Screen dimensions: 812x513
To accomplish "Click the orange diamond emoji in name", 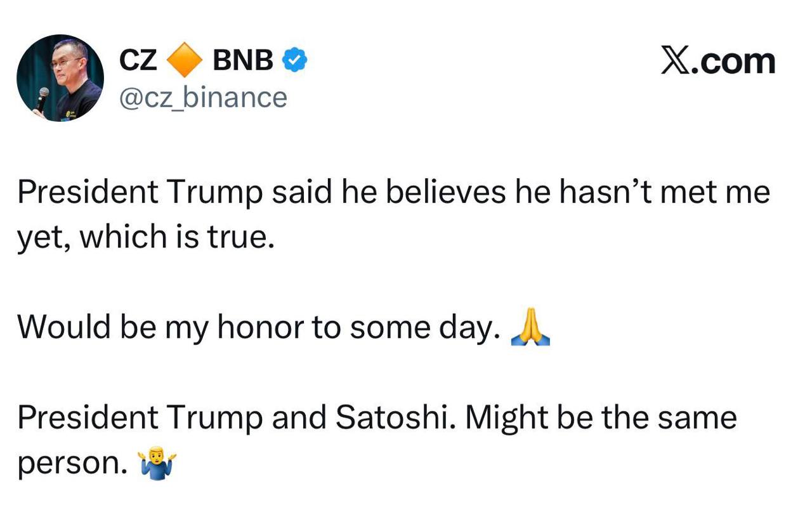I will click(185, 61).
